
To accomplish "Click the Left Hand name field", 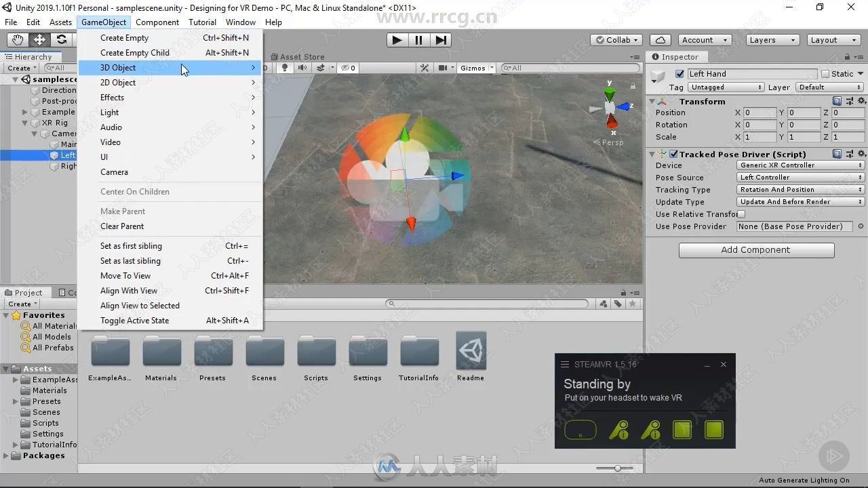I will click(x=752, y=74).
